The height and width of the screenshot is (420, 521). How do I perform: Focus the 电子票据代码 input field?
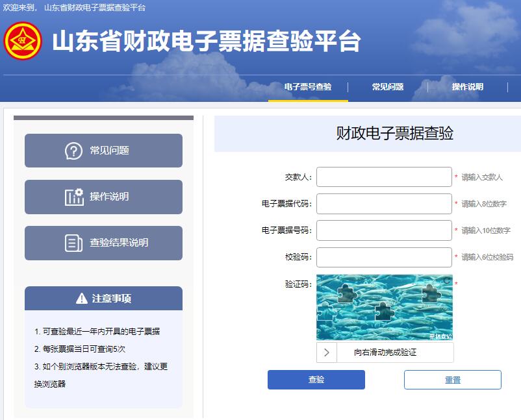[384, 204]
